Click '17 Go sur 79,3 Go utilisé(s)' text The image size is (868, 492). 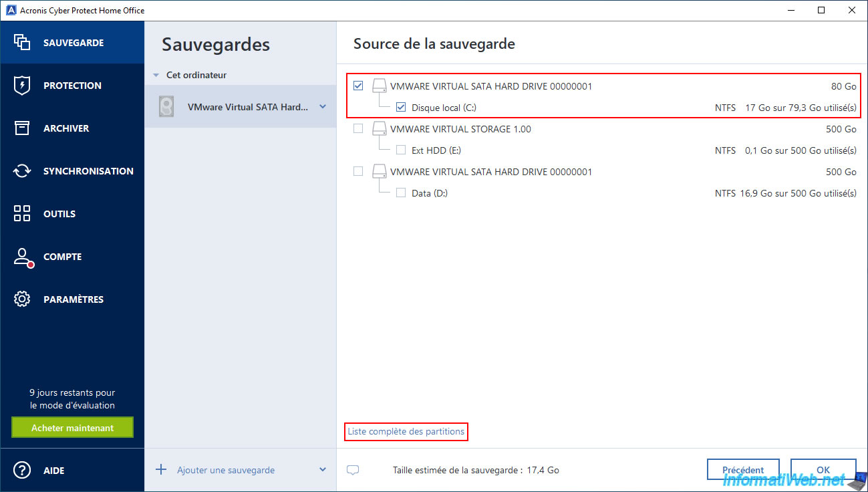[x=801, y=107]
